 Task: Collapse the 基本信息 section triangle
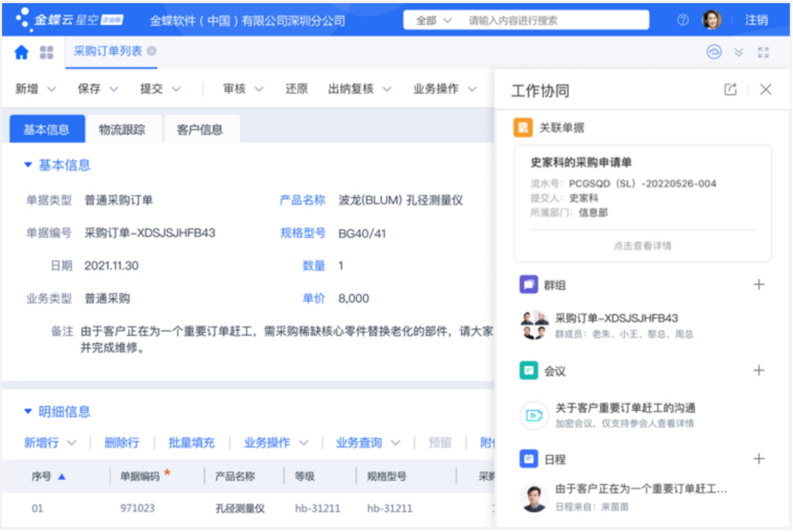(x=28, y=165)
